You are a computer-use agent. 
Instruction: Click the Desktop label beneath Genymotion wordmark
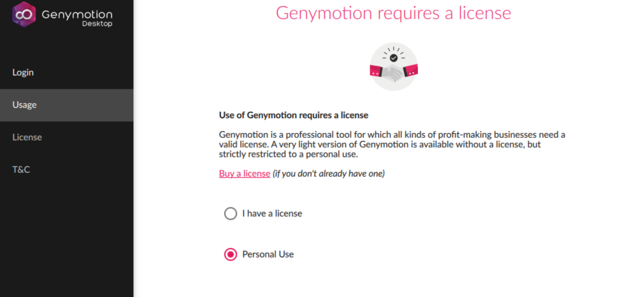coord(97,24)
